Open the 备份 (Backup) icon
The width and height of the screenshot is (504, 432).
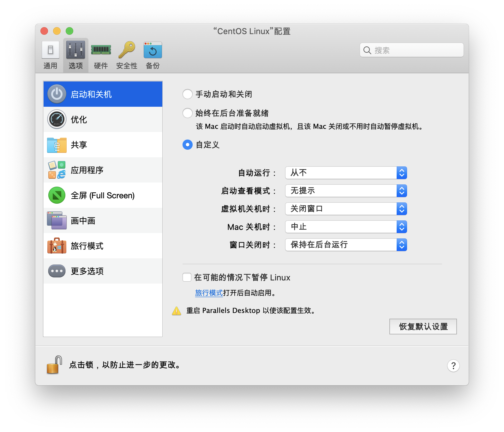pos(153,50)
